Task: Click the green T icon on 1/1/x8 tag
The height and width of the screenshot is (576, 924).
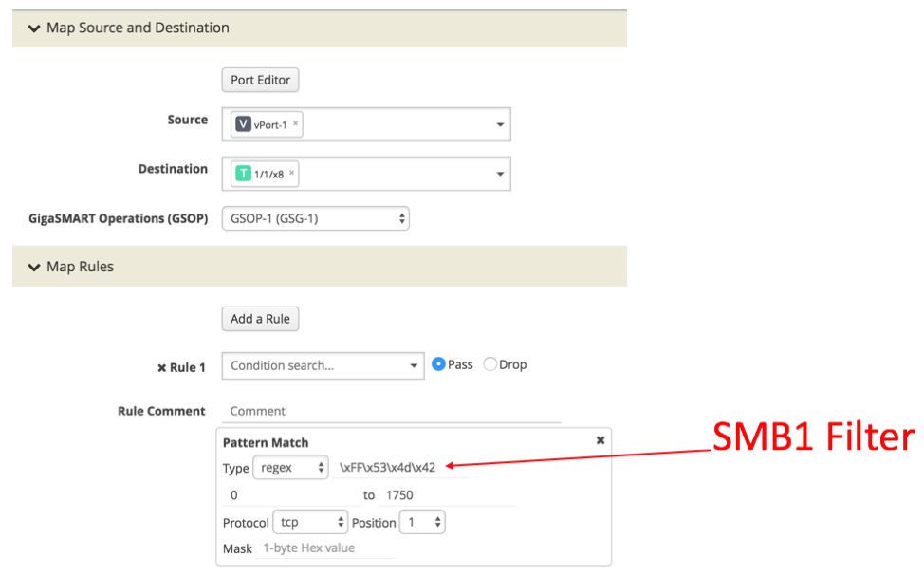Action: [x=243, y=174]
